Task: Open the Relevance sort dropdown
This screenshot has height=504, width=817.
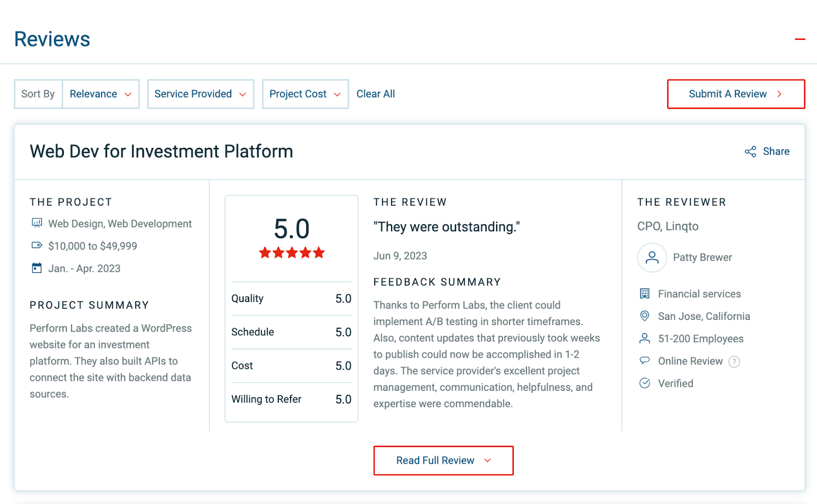Action: coord(101,94)
